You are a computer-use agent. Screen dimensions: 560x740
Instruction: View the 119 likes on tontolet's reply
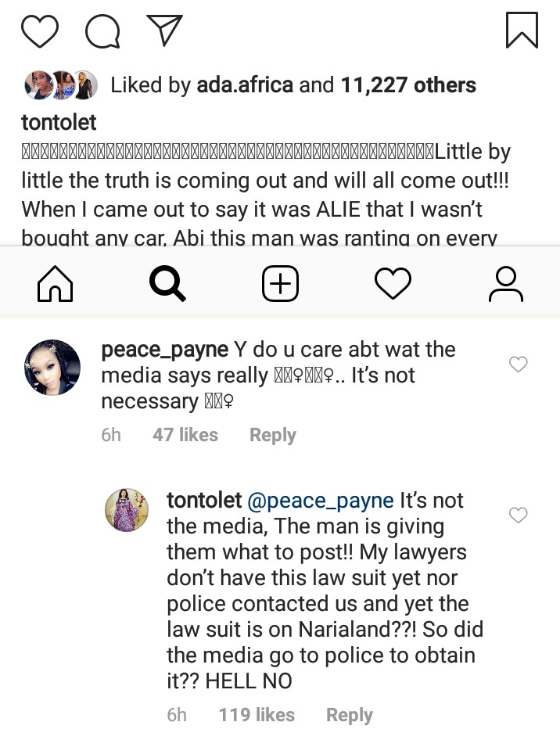[257, 715]
